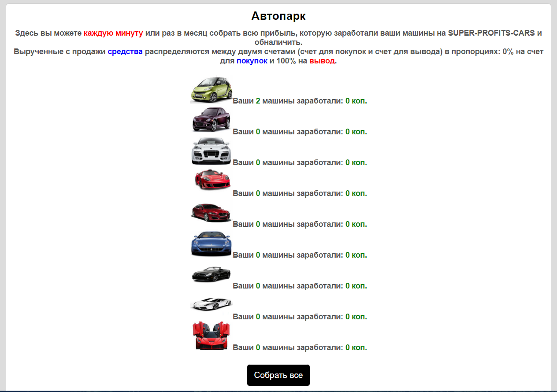Click the red "вывод" word
The height and width of the screenshot is (392, 557).
click(x=322, y=61)
